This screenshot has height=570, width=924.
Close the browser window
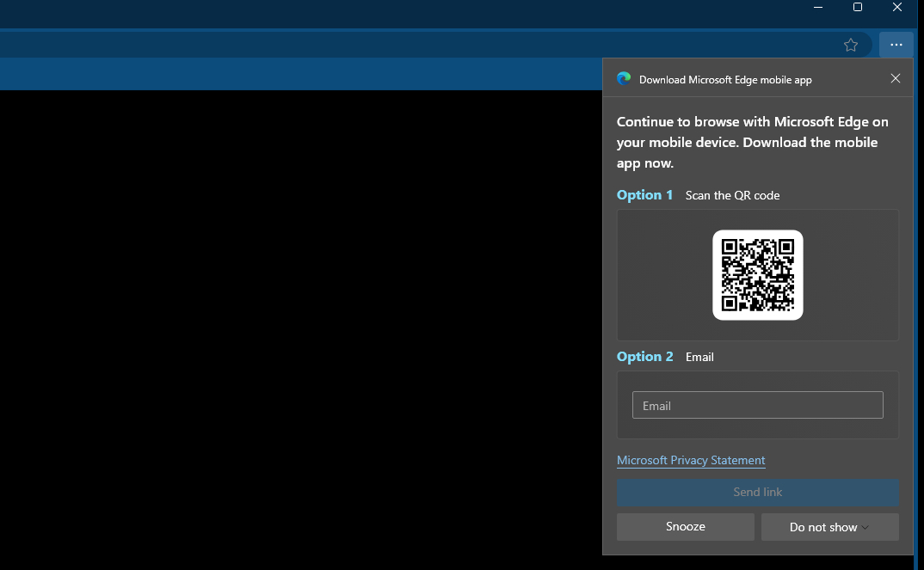(896, 8)
